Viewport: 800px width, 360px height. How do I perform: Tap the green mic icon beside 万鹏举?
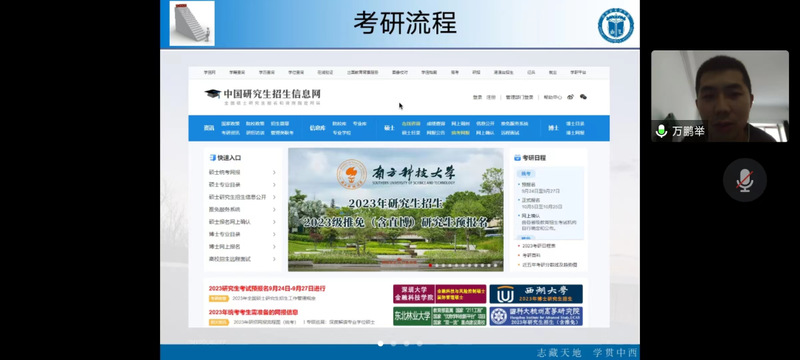point(661,131)
